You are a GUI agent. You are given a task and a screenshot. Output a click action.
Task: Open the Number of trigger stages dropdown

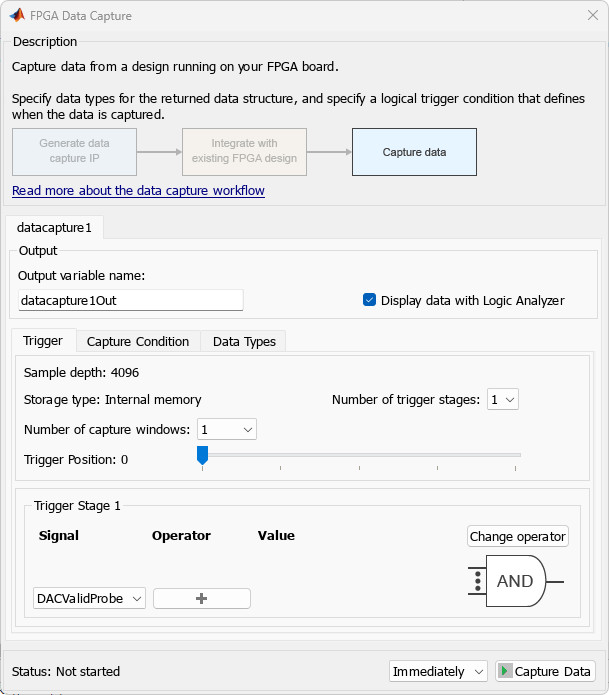click(502, 400)
